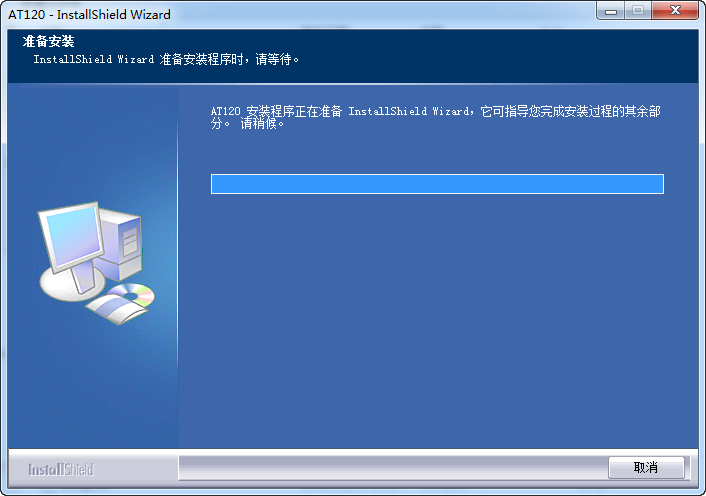This screenshot has height=496, width=706.
Task: Click the monitor's round stand base
Action: pyautogui.click(x=71, y=284)
